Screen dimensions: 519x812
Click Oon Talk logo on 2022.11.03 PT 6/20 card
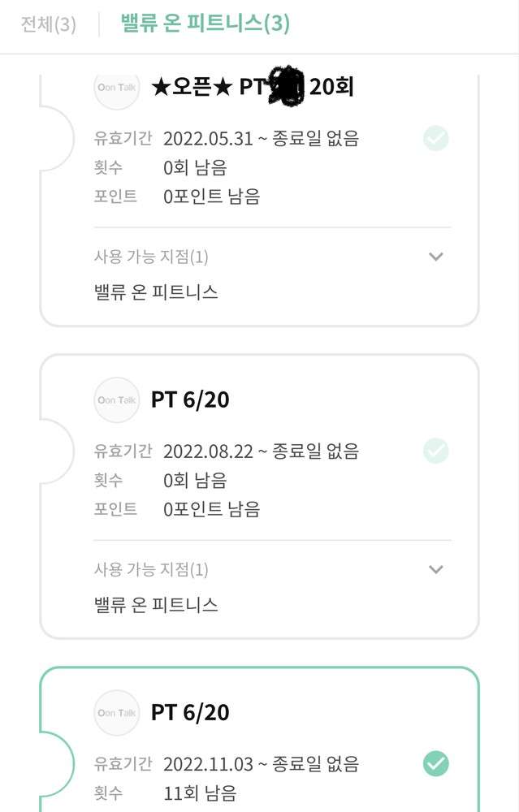[117, 712]
